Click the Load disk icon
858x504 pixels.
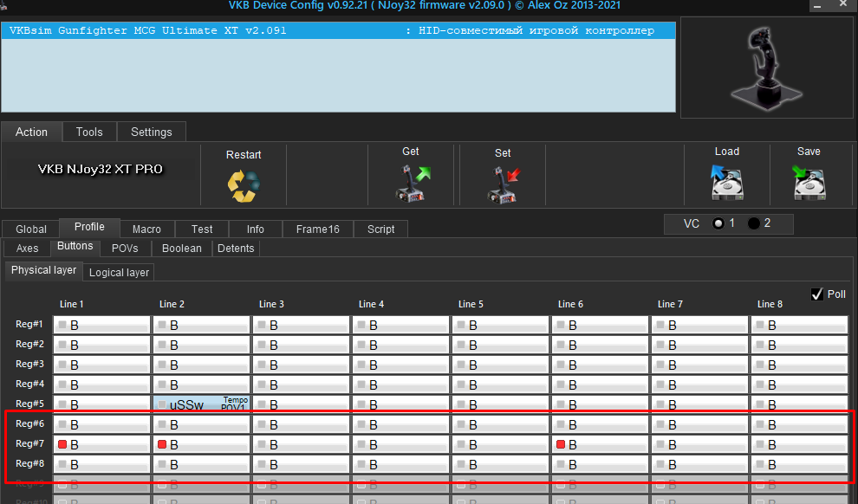726,183
